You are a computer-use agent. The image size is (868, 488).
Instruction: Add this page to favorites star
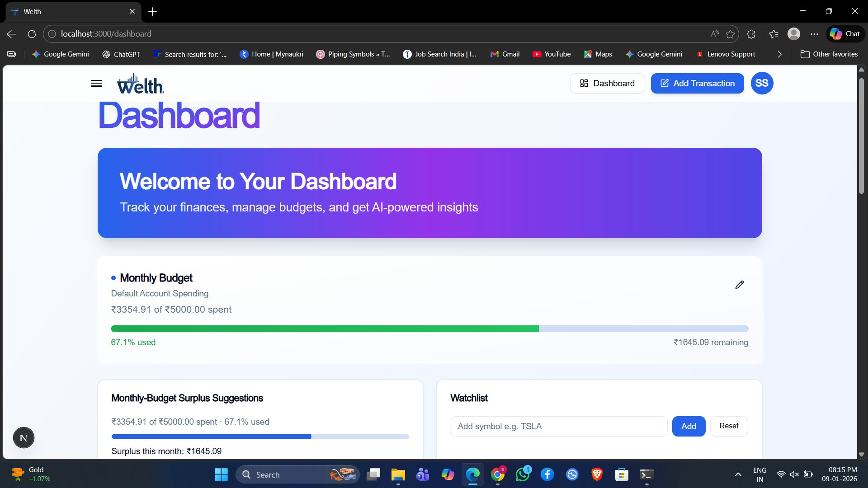(x=730, y=34)
